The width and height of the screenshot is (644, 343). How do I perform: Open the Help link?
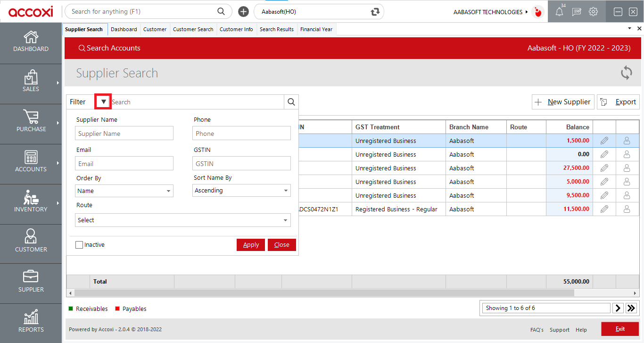click(x=581, y=330)
